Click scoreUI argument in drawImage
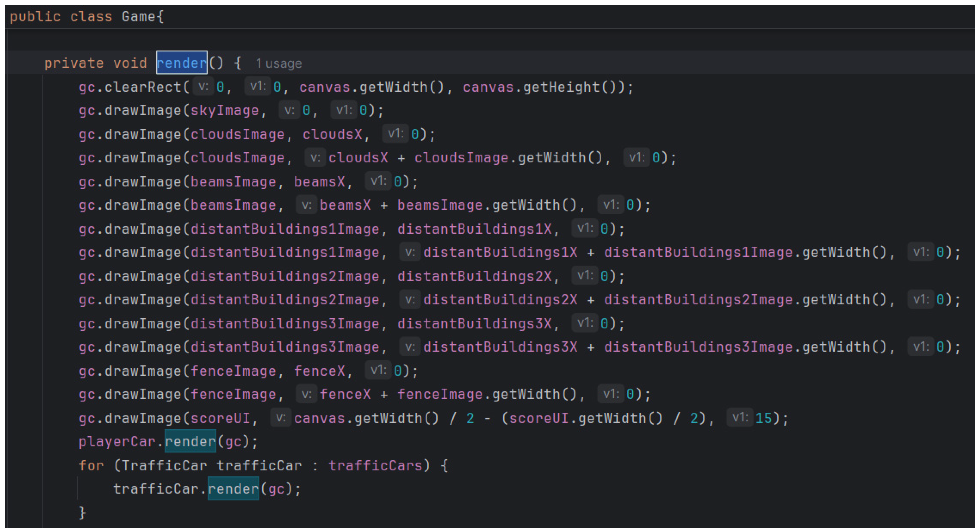This screenshot has width=980, height=532. point(220,418)
